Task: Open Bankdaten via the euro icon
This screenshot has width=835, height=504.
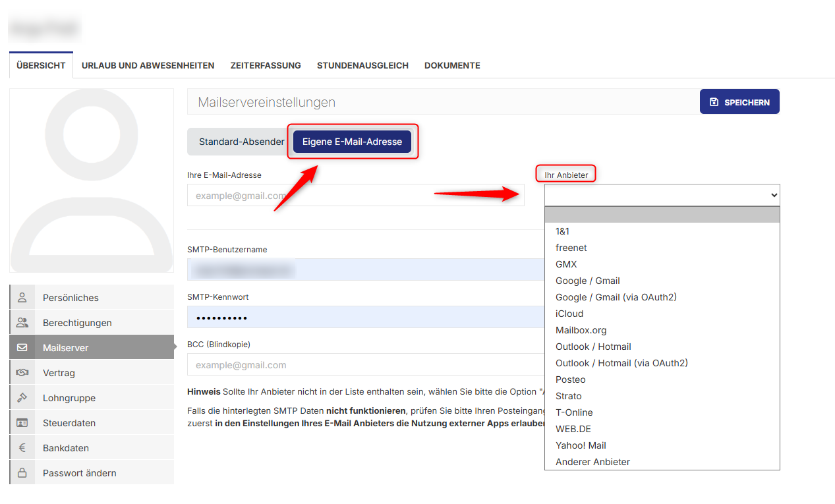Action: (22, 447)
